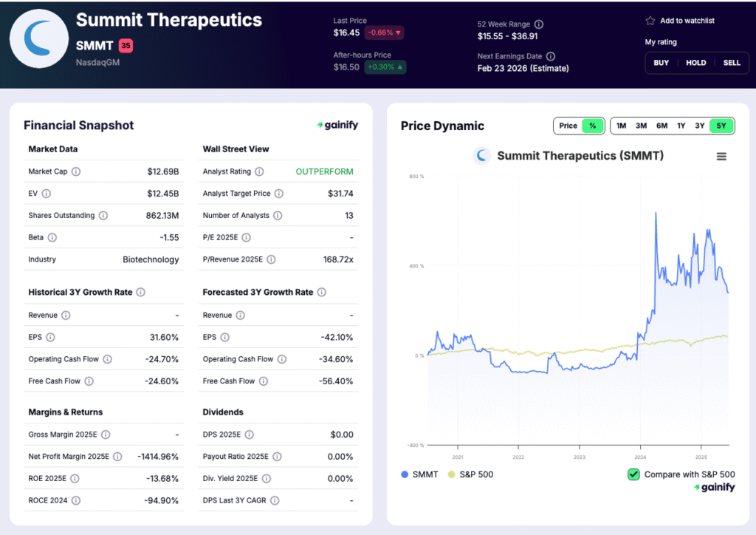756x535 pixels.
Task: Click the Add to watchlist star icon
Action: click(650, 21)
